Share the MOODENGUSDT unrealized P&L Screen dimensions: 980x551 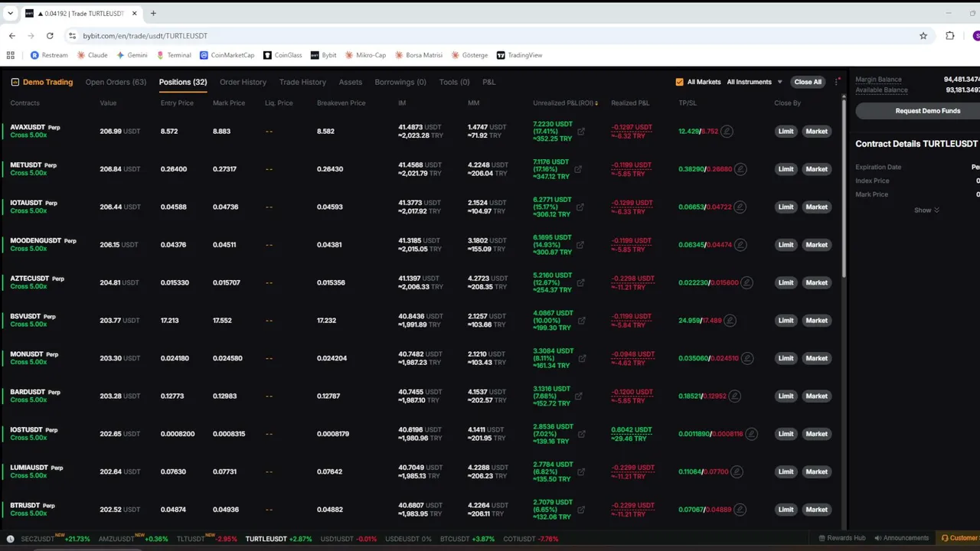tap(580, 245)
